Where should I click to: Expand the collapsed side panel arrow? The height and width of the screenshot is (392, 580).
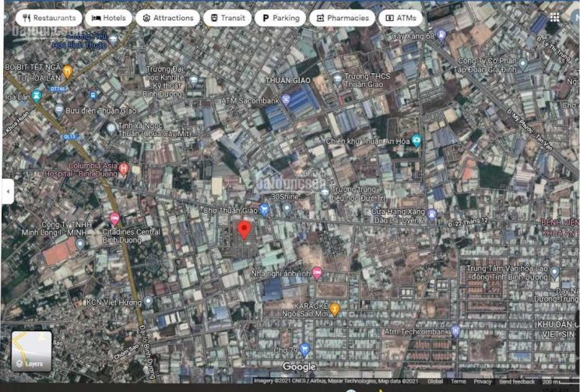click(7, 191)
